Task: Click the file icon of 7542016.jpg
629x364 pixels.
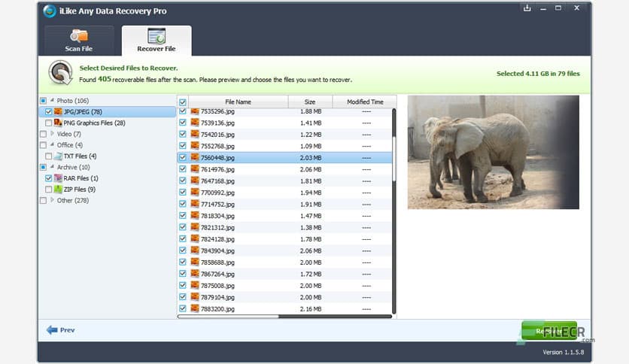Action: [195, 135]
